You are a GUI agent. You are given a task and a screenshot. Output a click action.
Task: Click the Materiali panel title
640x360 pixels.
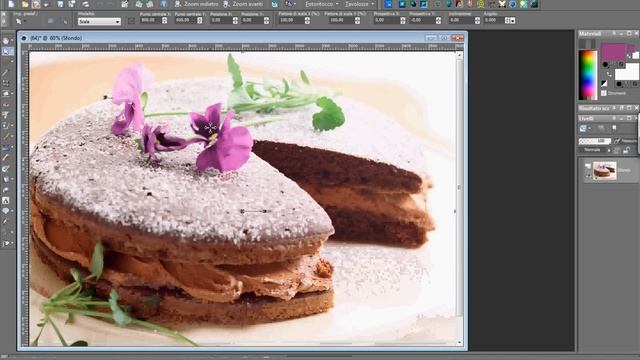(590, 33)
